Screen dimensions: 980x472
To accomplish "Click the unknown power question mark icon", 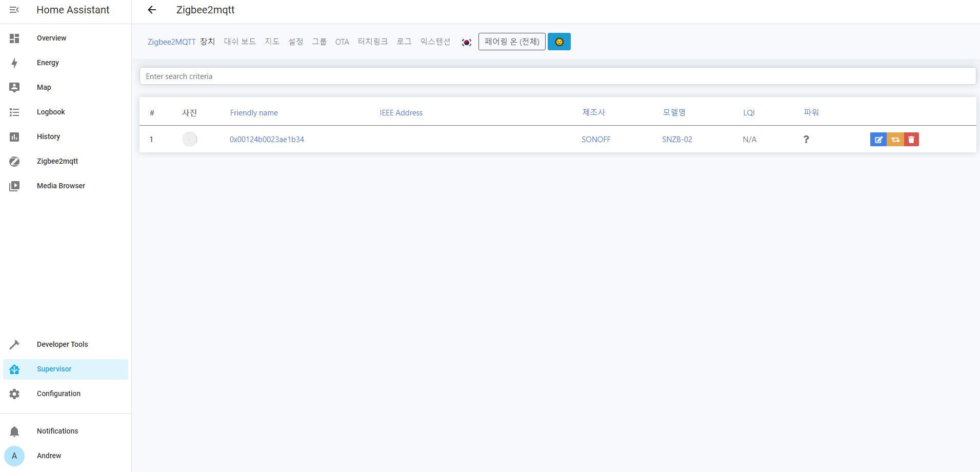I will tap(806, 139).
